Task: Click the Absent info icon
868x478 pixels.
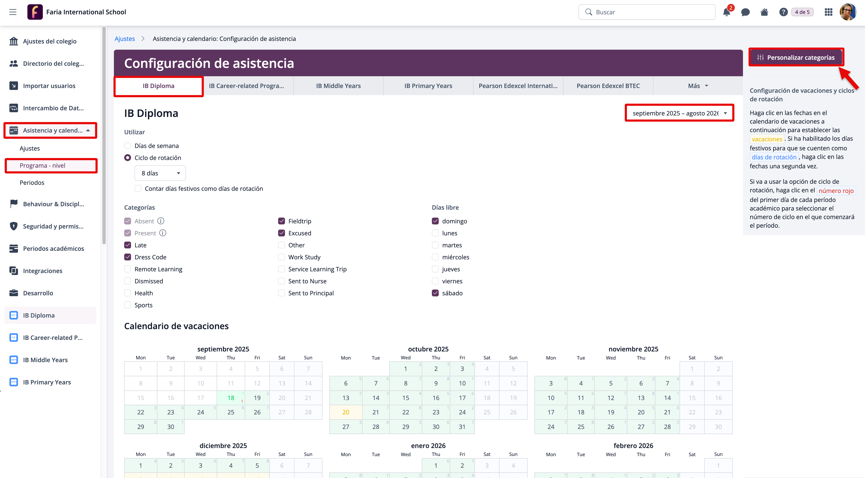Action: 161,221
